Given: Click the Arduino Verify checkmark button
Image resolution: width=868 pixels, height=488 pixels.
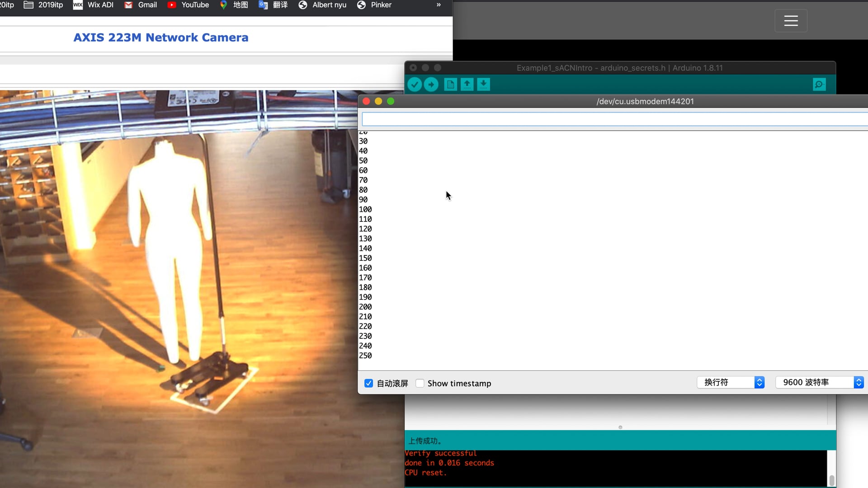Looking at the screenshot, I should click(414, 84).
